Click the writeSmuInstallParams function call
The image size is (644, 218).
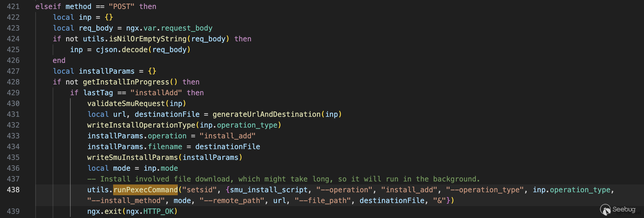tap(132, 158)
